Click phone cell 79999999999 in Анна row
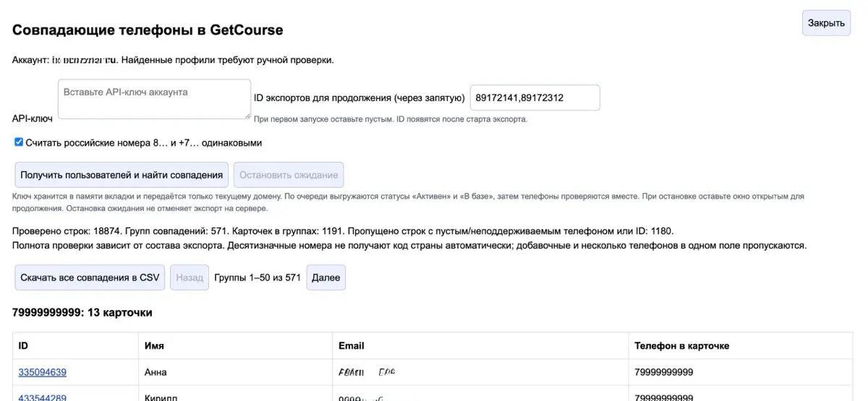 (740, 372)
